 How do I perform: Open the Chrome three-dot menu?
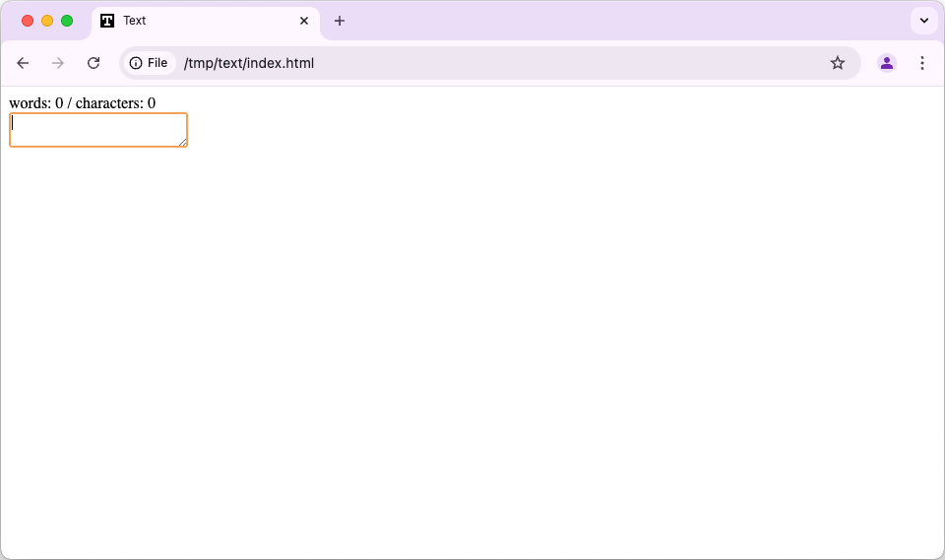922,63
